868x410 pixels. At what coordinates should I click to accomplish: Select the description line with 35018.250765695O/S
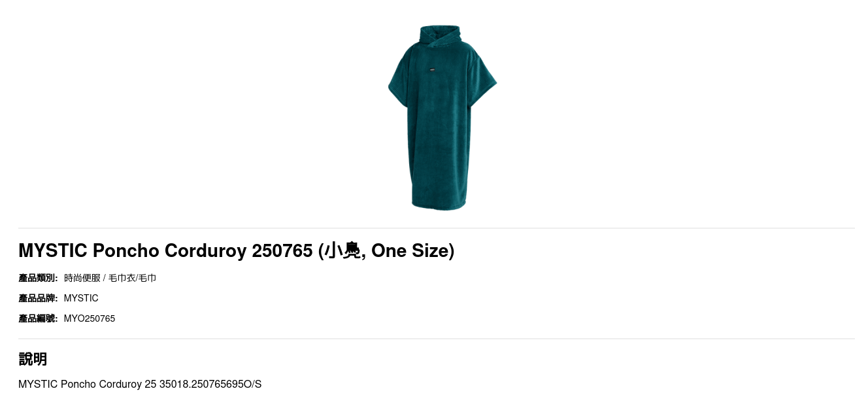(x=140, y=384)
